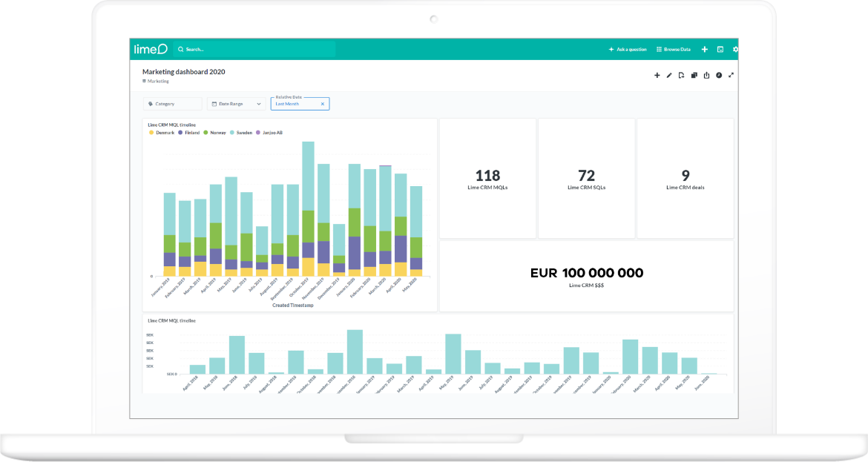This screenshot has width=868, height=462.
Task: Toggle Janjoo AB legend series
Action: click(269, 133)
